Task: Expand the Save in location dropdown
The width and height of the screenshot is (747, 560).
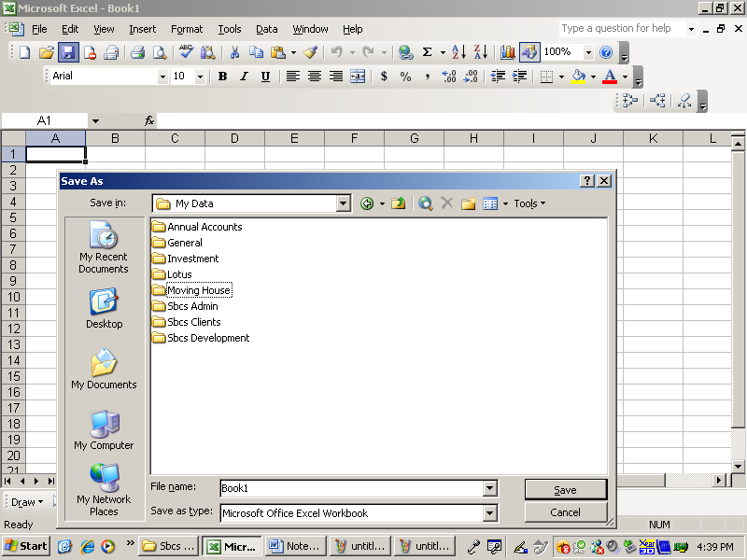Action: click(343, 203)
